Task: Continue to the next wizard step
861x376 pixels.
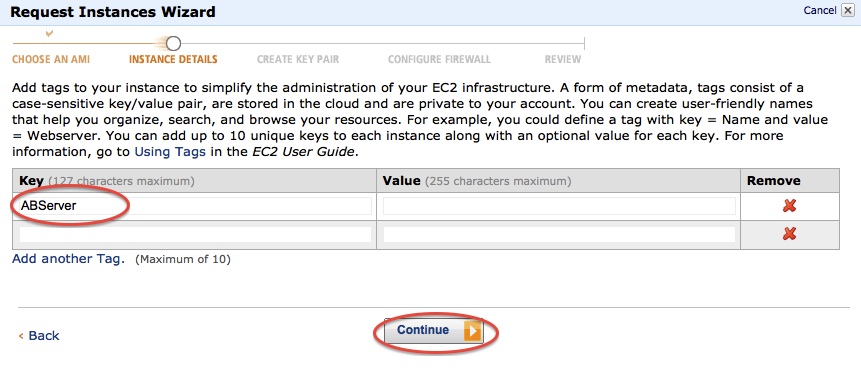Action: tap(433, 330)
